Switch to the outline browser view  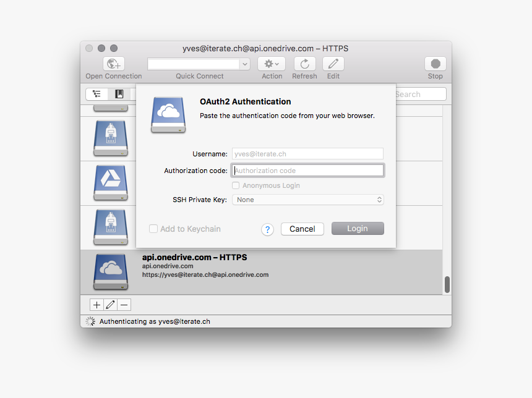[97, 93]
